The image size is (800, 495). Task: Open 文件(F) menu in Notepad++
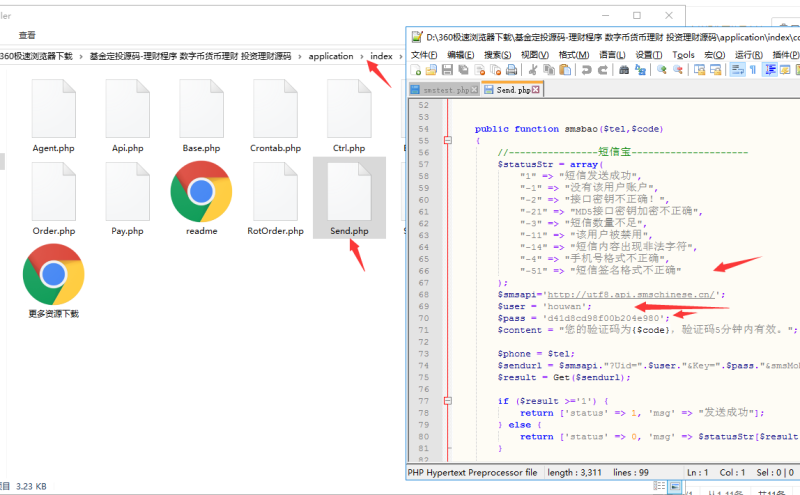point(423,55)
